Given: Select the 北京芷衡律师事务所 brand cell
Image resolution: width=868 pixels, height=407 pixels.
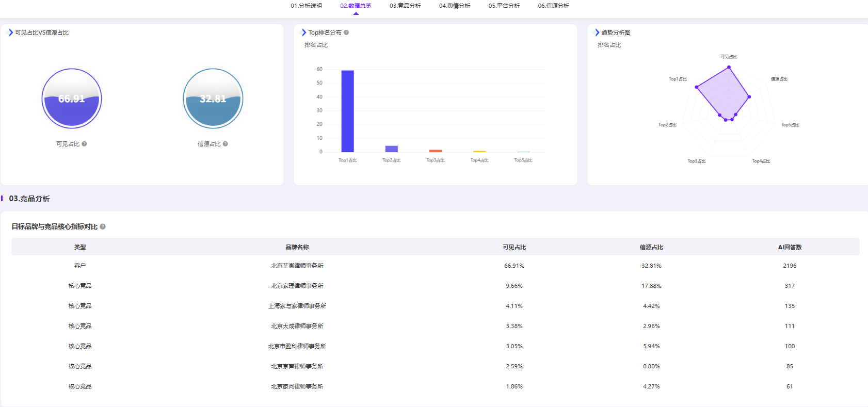Looking at the screenshot, I should (x=297, y=266).
